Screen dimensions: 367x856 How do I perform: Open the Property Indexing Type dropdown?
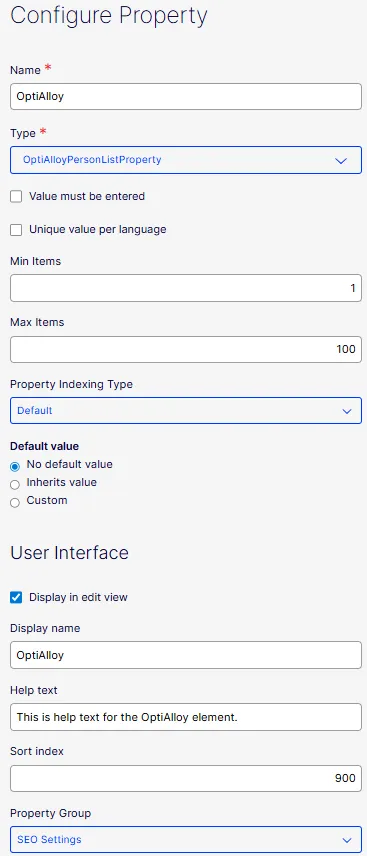[186, 411]
